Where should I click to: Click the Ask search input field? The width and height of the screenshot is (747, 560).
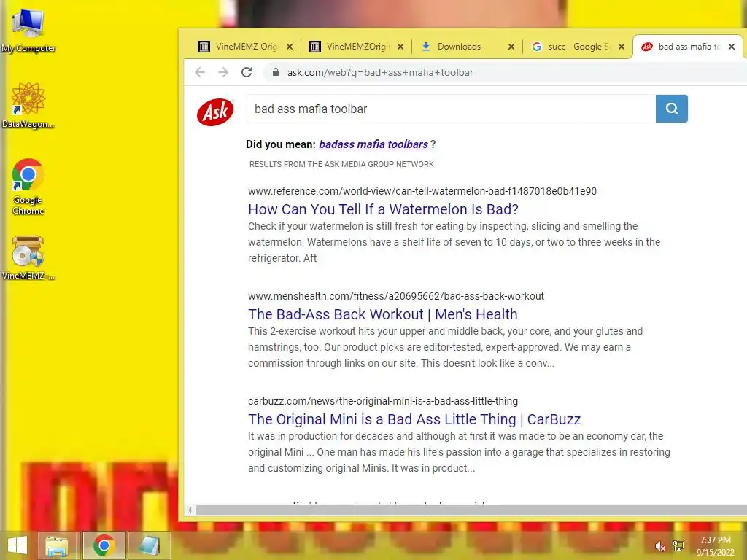[x=451, y=109]
